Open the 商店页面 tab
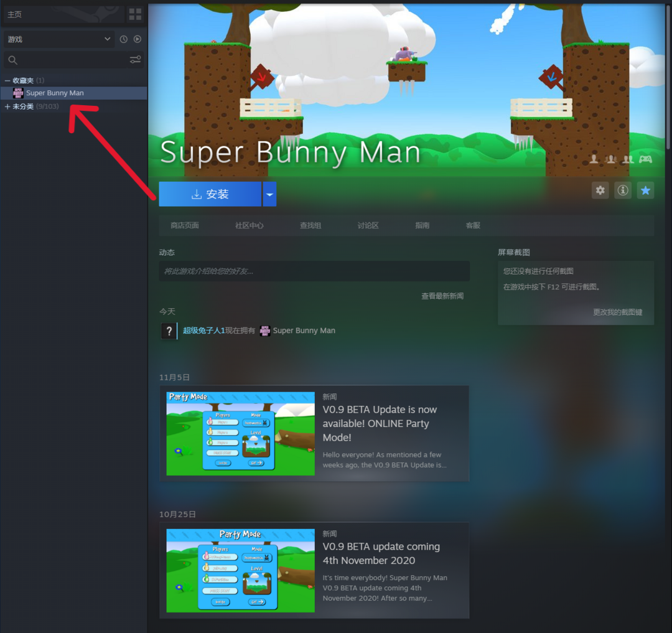The image size is (672, 633). pos(185,225)
